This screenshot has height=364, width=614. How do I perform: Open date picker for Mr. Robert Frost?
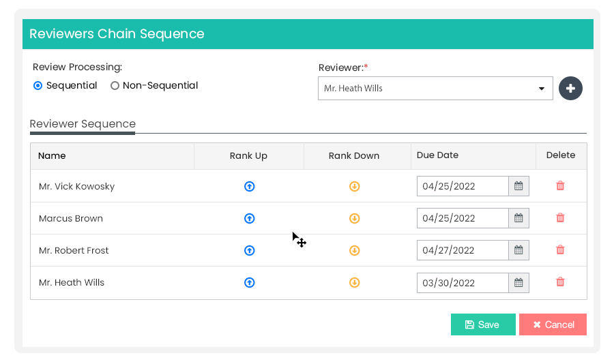click(518, 250)
